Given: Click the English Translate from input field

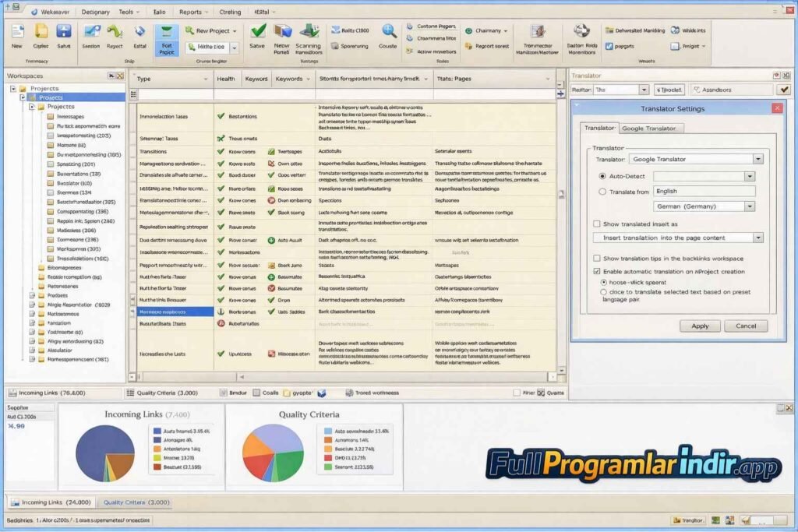Looking at the screenshot, I should [704, 191].
